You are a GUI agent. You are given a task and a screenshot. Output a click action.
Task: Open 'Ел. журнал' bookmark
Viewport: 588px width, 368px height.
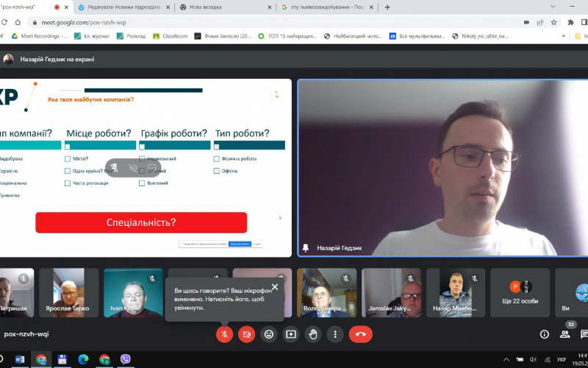tap(92, 36)
